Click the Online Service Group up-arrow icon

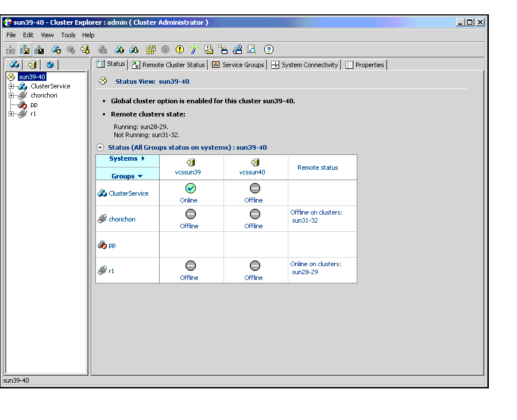(x=119, y=49)
